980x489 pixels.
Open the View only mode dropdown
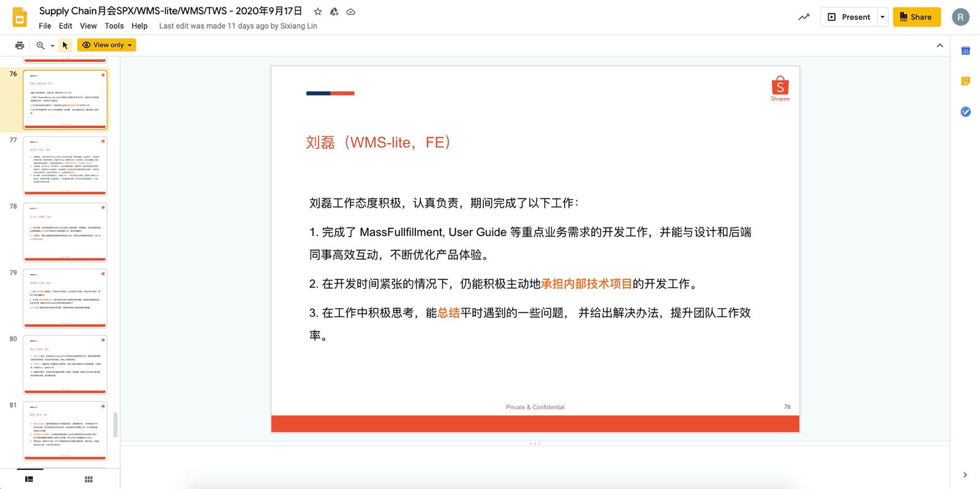107,45
